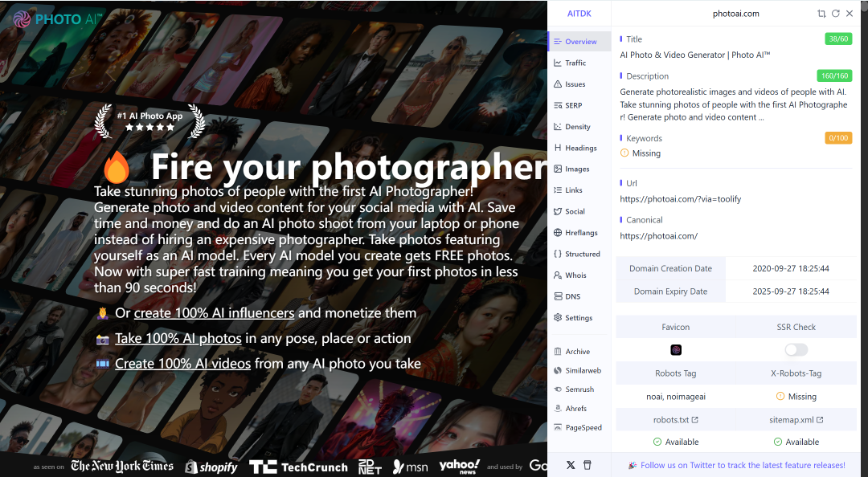Open the Density section
The width and height of the screenshot is (868, 477).
click(x=579, y=127)
